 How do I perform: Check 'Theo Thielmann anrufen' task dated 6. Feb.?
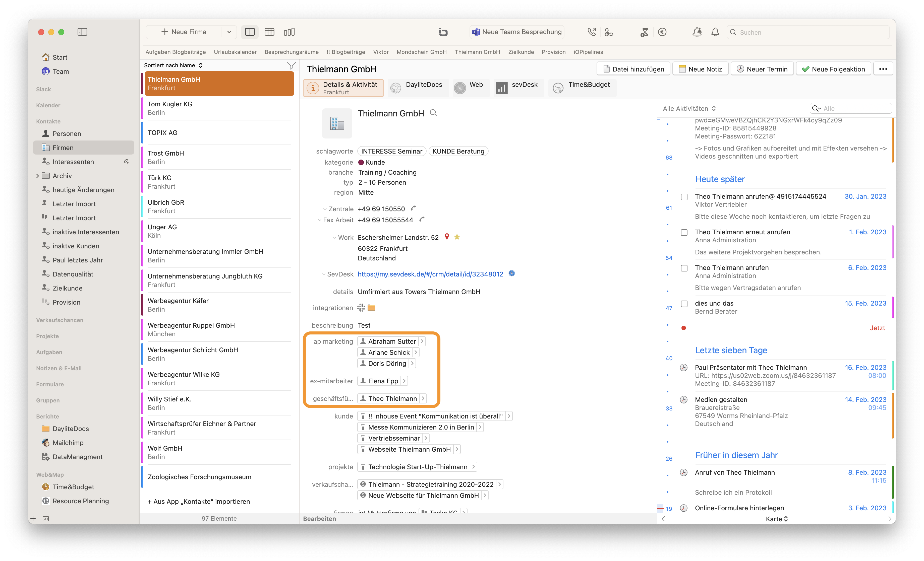click(684, 268)
